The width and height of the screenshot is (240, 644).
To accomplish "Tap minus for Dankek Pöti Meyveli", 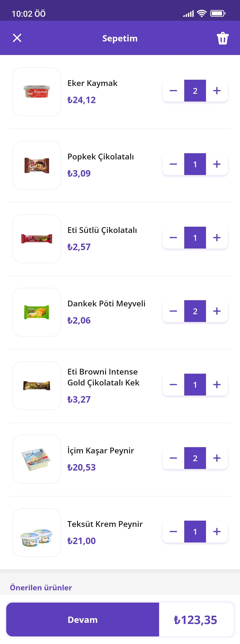I will pos(173,311).
